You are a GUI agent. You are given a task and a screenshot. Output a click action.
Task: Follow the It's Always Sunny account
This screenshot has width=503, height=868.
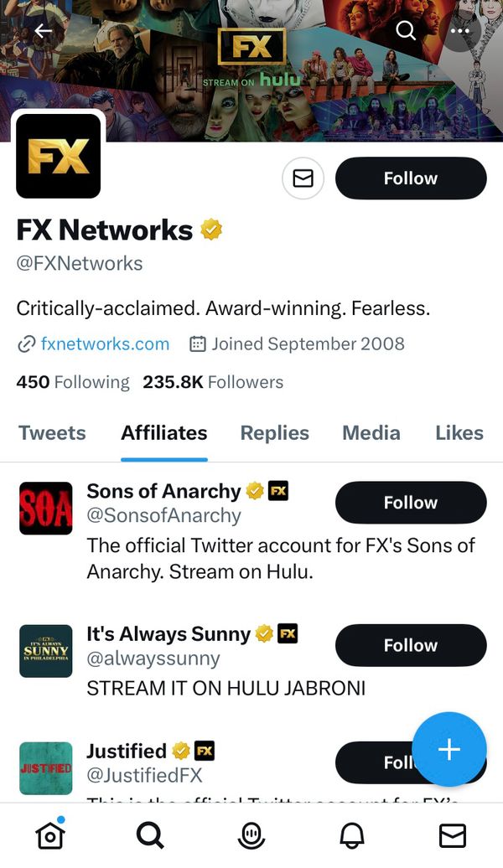(411, 645)
